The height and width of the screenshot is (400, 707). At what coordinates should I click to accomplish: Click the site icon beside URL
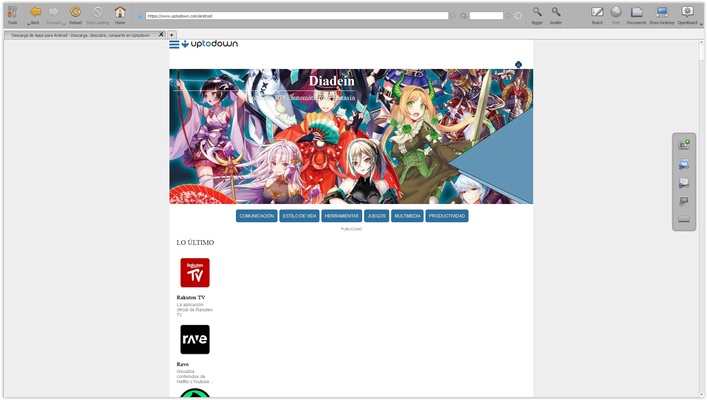(140, 16)
